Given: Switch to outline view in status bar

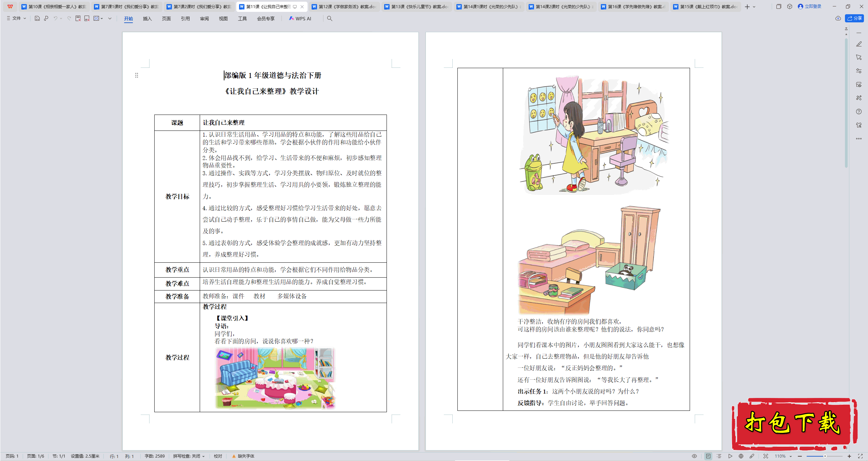Looking at the screenshot, I should [x=719, y=456].
